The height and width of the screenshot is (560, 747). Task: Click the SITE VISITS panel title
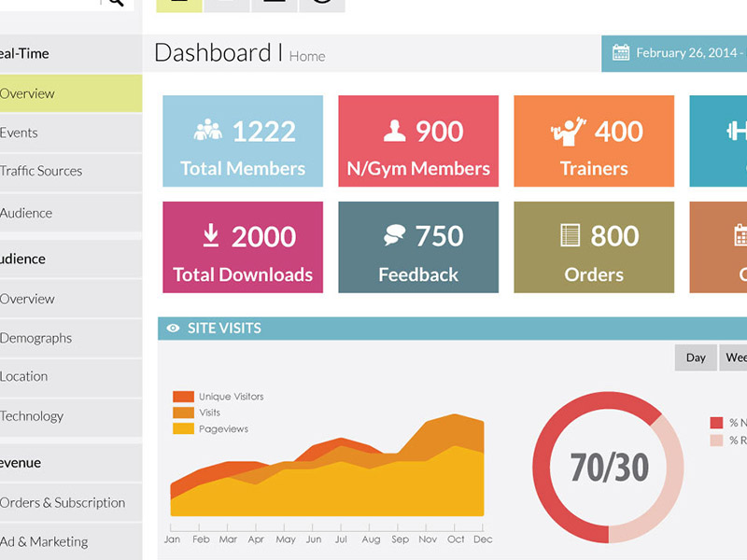click(224, 329)
